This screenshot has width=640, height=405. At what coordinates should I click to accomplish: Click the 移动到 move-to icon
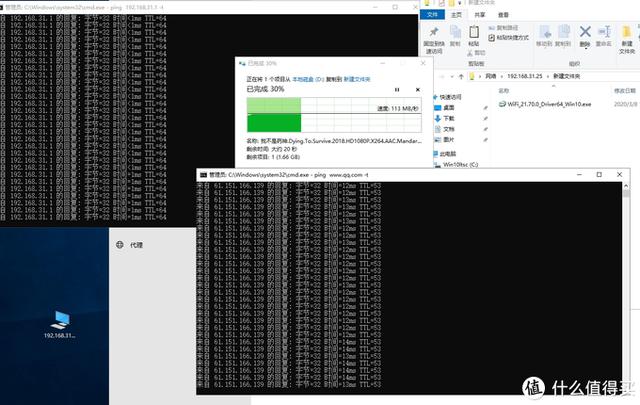(544, 32)
